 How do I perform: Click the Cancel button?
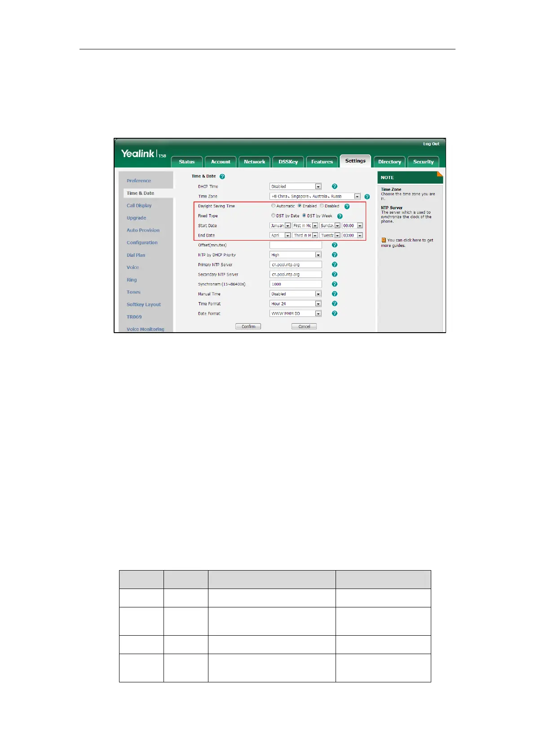click(304, 326)
